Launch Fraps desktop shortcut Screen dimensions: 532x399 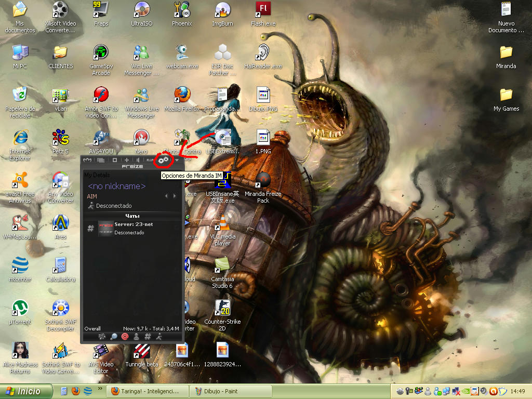[x=101, y=14]
